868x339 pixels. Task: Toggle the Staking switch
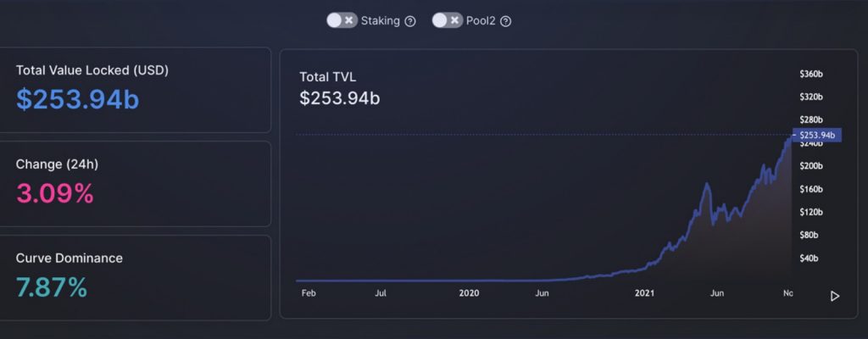(x=342, y=20)
